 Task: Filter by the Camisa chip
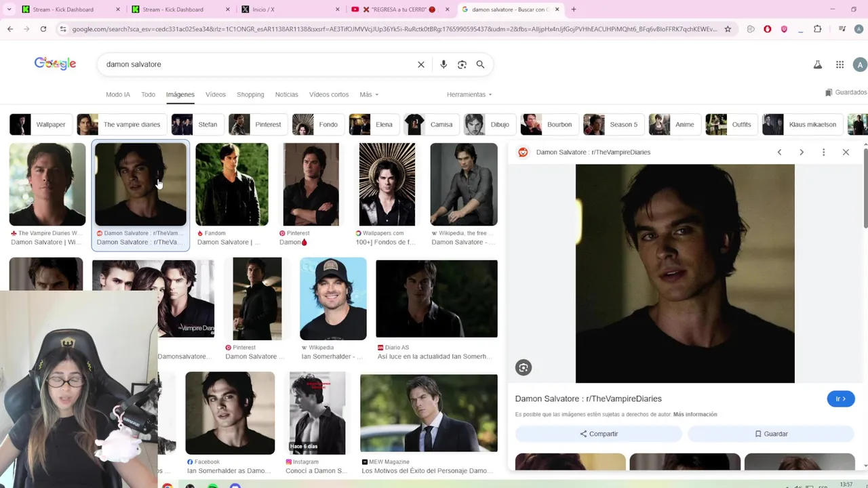431,125
